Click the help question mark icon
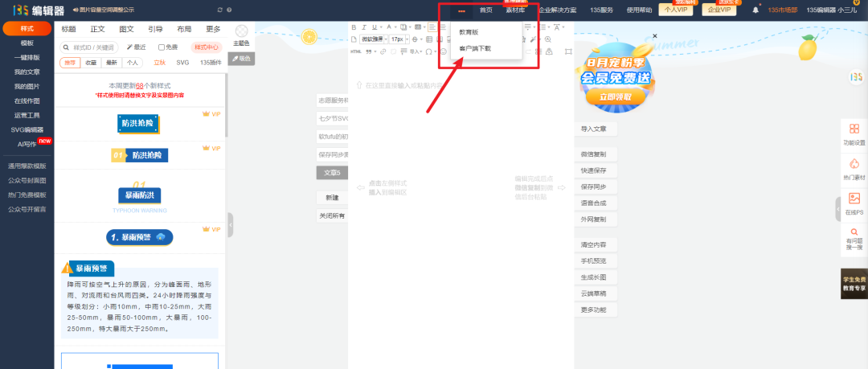Image resolution: width=868 pixels, height=369 pixels. click(x=229, y=10)
